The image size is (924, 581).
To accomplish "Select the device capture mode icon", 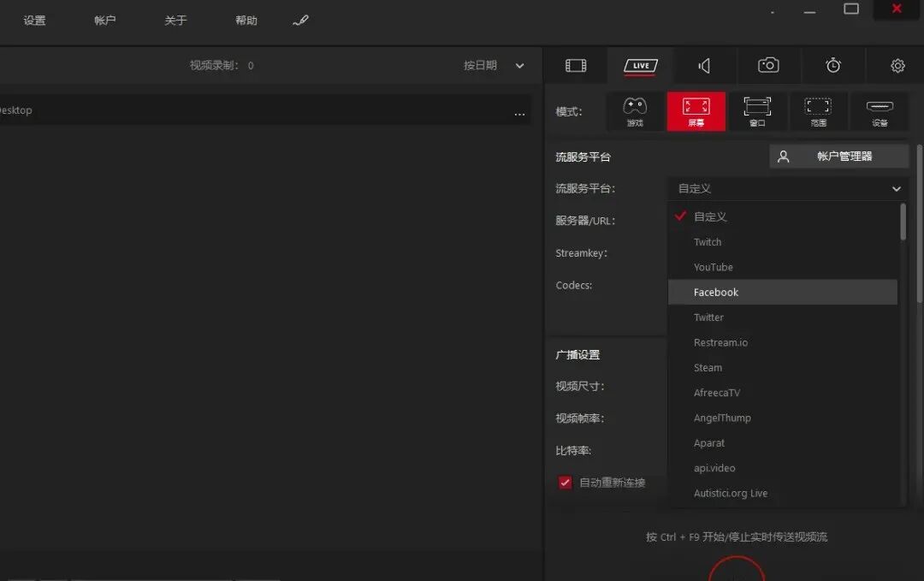I will pyautogui.click(x=880, y=111).
